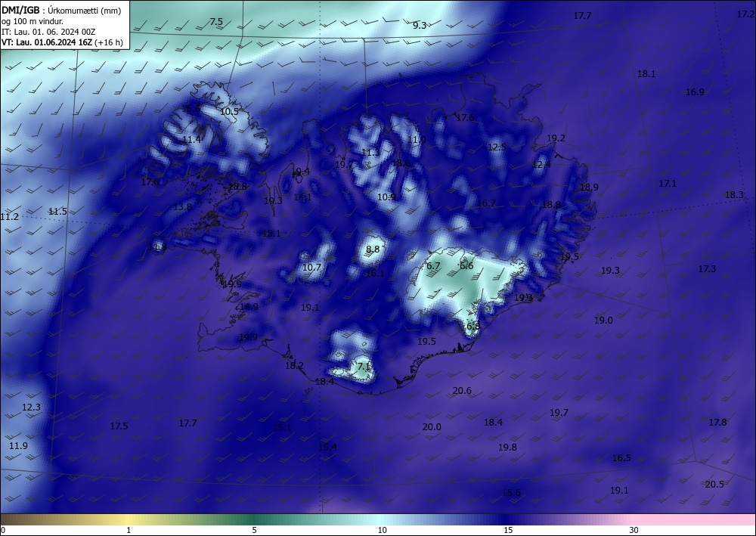The height and width of the screenshot is (536, 756).
Task: Click the 18.6 value on the map
Action: click(401, 163)
